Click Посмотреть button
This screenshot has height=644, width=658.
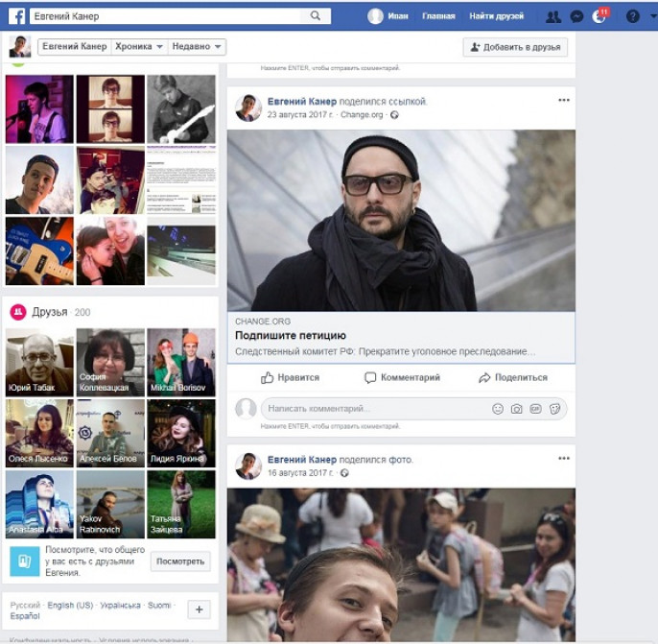click(180, 561)
